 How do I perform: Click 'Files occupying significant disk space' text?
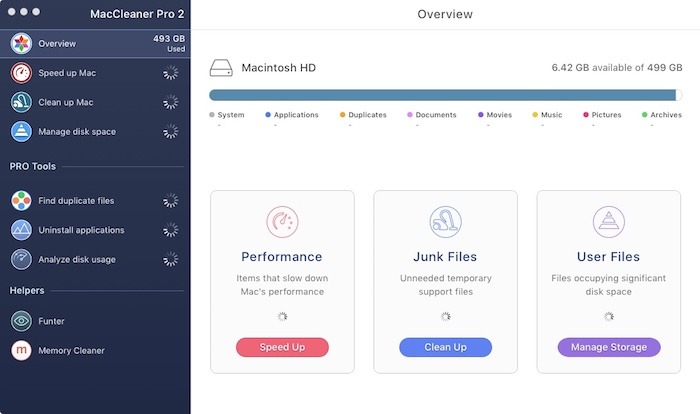(608, 284)
